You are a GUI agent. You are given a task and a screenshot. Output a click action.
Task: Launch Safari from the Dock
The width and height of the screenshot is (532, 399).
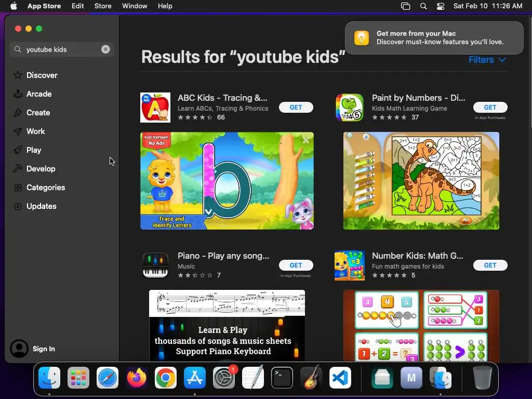point(108,378)
